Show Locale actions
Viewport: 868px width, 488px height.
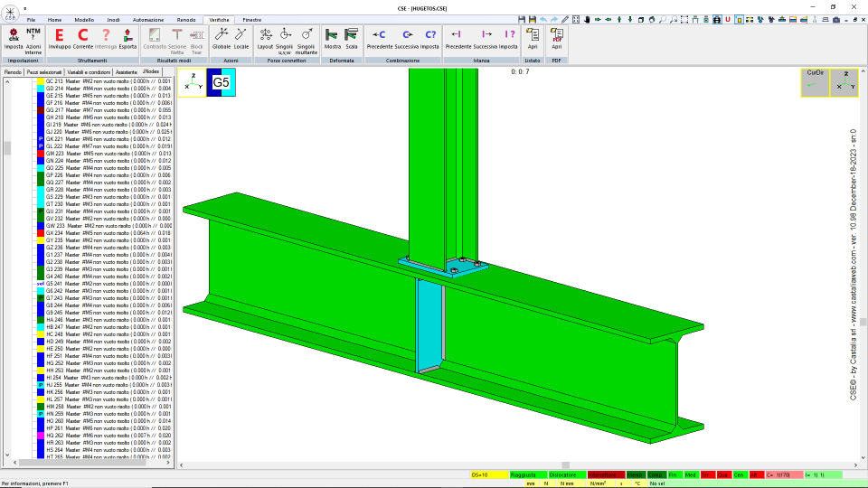pyautogui.click(x=241, y=39)
